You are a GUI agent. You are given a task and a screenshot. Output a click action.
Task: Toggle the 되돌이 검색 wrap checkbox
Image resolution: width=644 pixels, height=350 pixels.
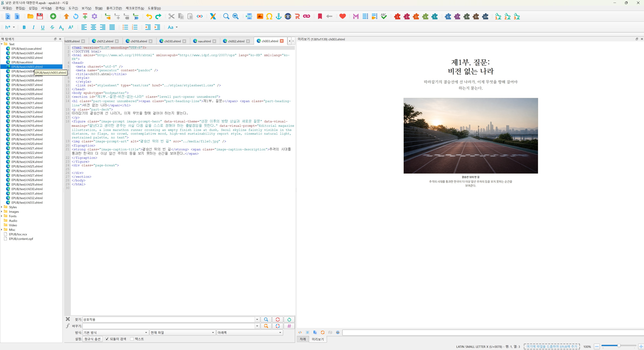(107, 339)
